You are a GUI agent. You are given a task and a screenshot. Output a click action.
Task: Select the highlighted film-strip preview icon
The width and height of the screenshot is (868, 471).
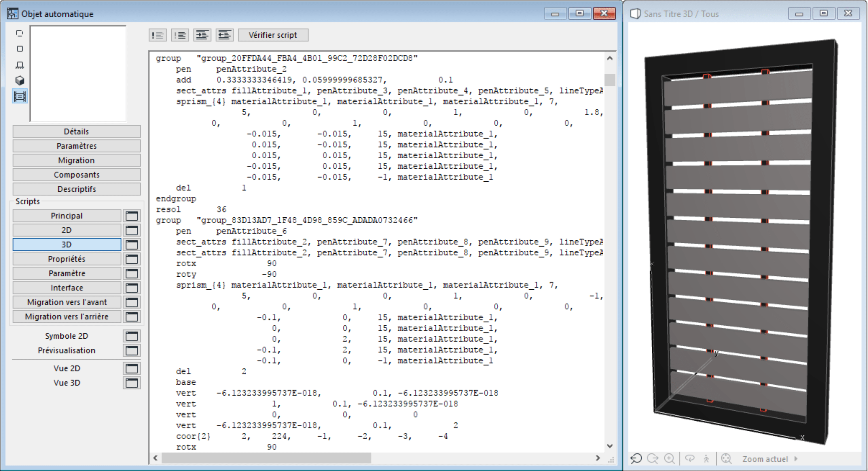(20, 97)
